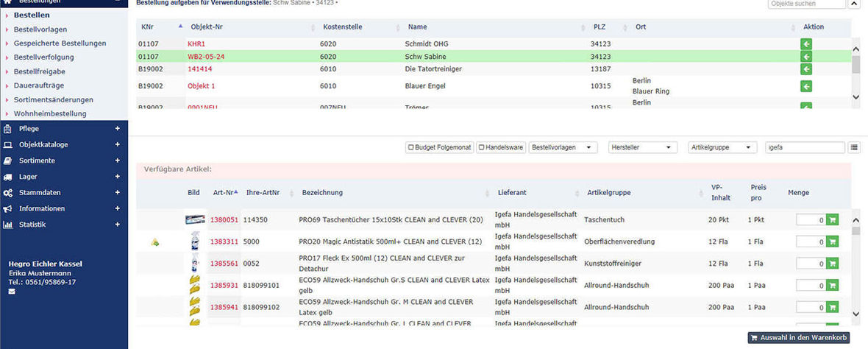Expand the Statistik menu section
Image resolution: width=868 pixels, height=349 pixels.
point(118,225)
